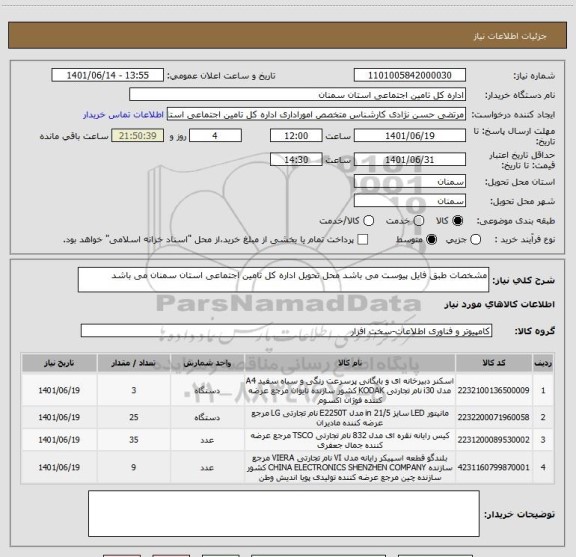Click the delivery city field سمنان
Image resolution: width=576 pixels, height=557 pixels.
[x=410, y=201]
